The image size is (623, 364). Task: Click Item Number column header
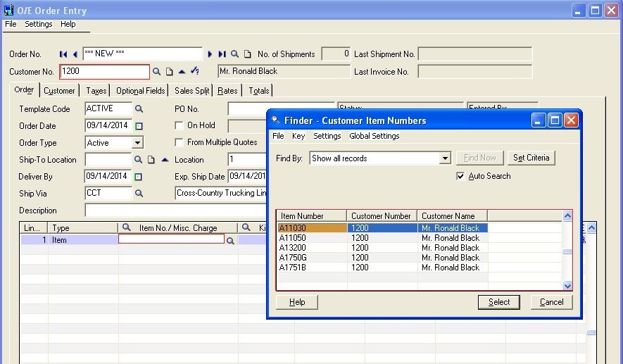point(311,215)
